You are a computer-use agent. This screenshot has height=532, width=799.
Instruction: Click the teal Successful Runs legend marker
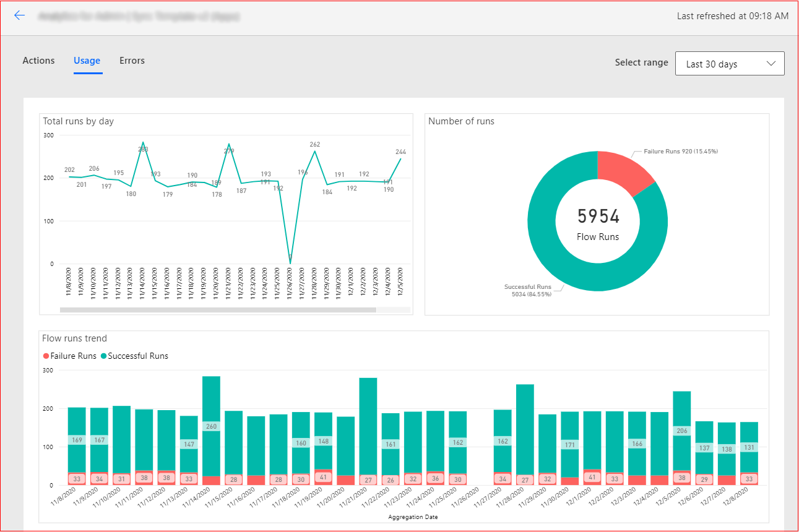point(103,356)
